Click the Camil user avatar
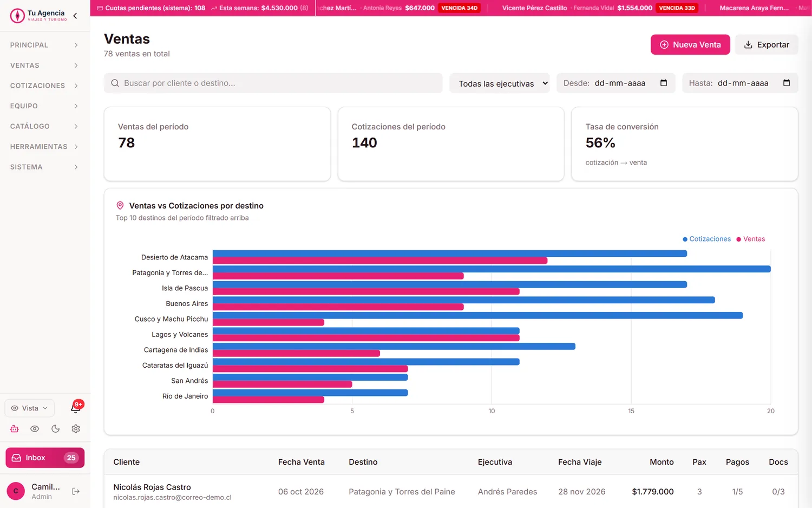This screenshot has width=812, height=508. (16, 491)
